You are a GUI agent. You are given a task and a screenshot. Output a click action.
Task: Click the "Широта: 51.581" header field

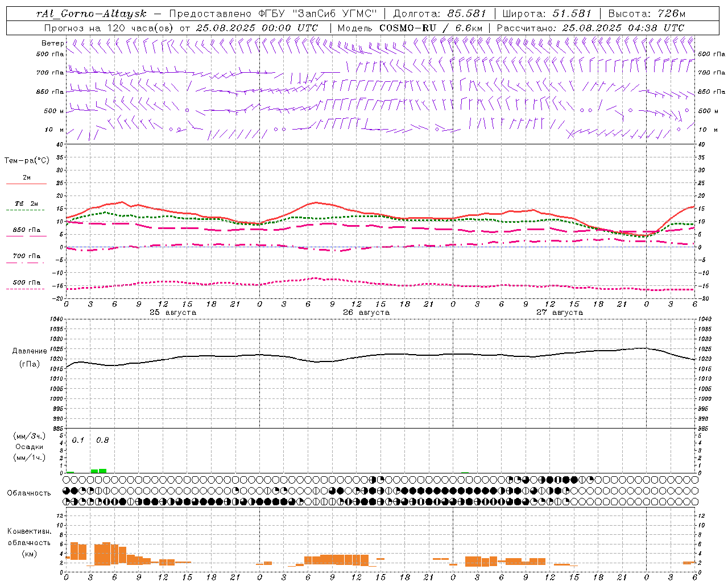(x=547, y=14)
